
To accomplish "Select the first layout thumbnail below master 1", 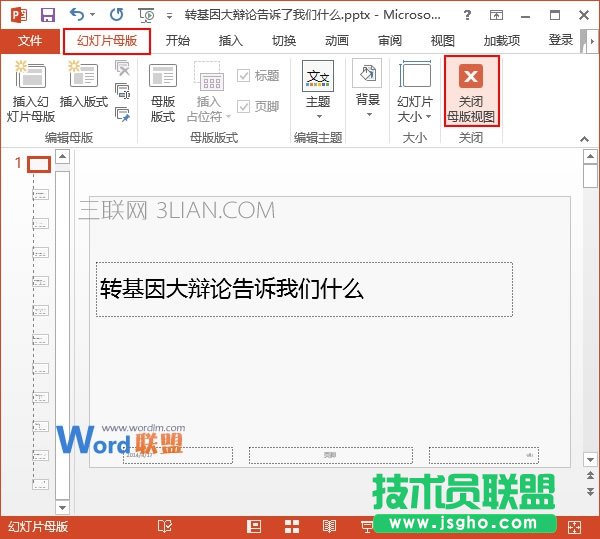I will pyautogui.click(x=40, y=195).
